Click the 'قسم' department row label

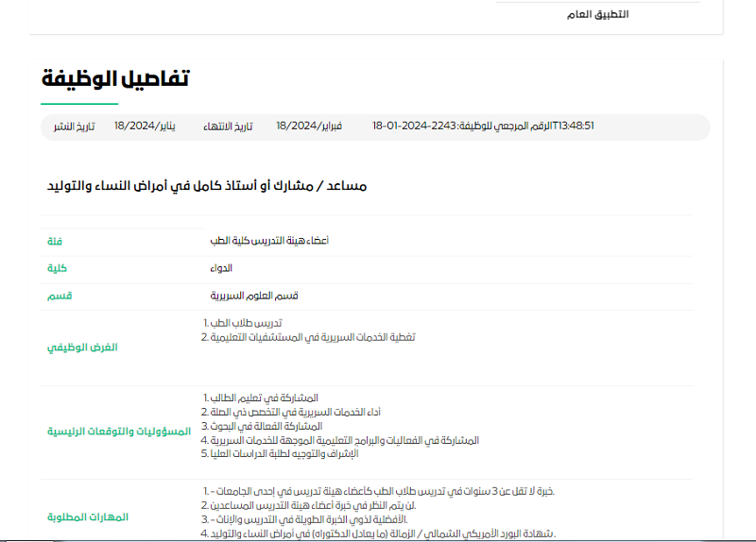[60, 296]
